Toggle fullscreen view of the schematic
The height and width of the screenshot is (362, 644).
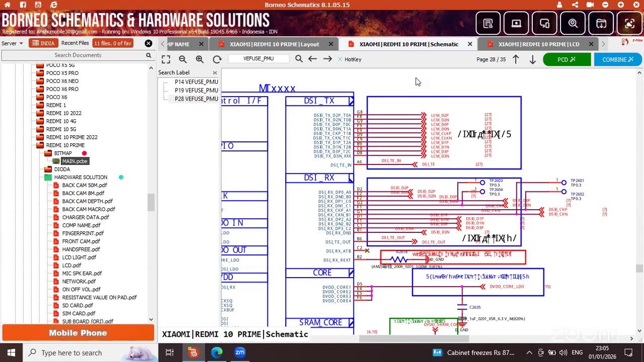pyautogui.click(x=166, y=59)
